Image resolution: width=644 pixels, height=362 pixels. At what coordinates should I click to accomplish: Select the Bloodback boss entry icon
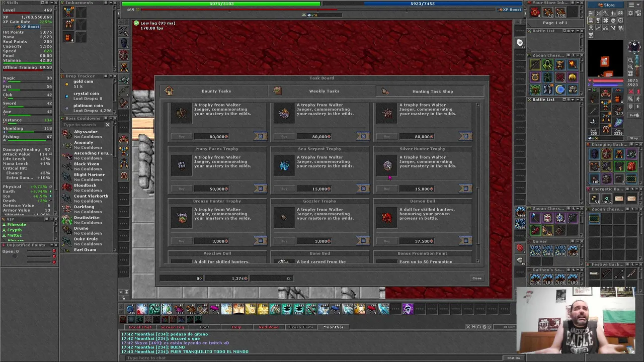tap(66, 188)
